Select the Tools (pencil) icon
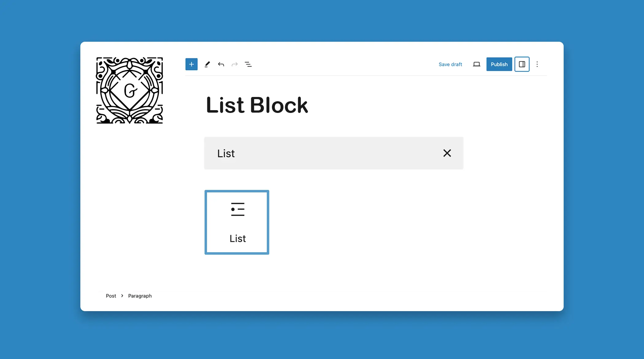 click(x=207, y=64)
